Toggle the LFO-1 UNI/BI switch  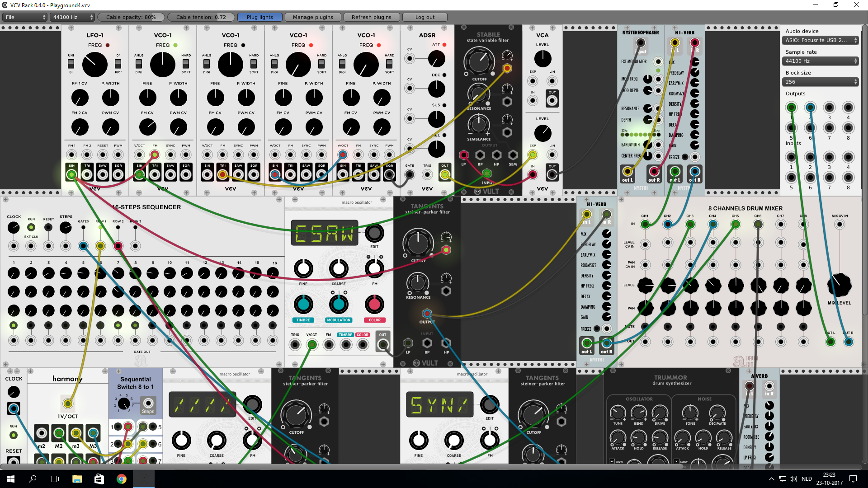pos(71,64)
